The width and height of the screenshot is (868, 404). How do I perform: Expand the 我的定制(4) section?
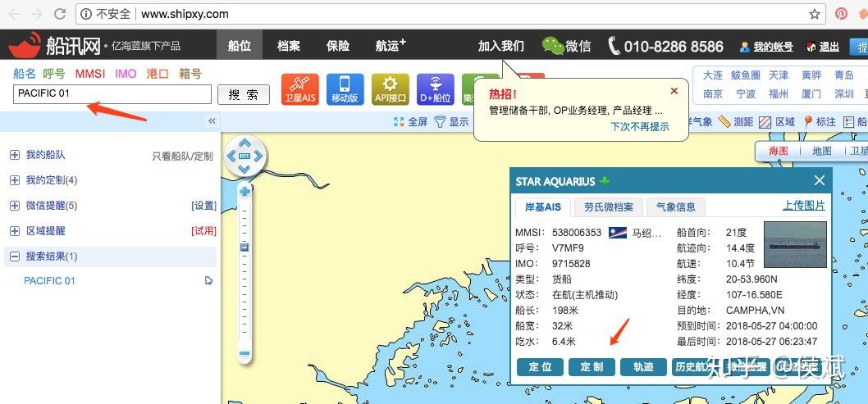[15, 180]
